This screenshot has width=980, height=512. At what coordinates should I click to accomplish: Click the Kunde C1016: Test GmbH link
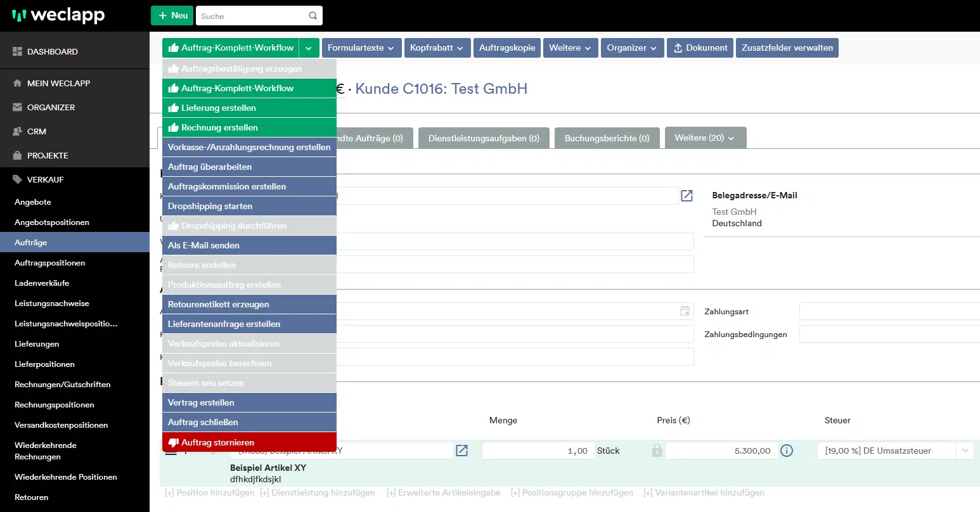441,89
